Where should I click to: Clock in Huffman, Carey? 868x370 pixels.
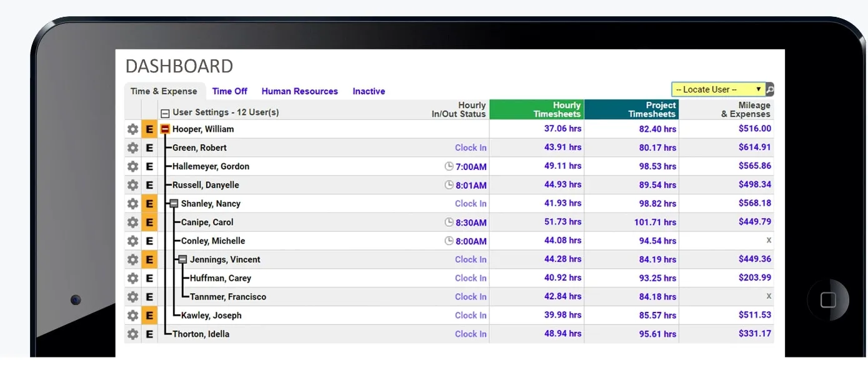(471, 278)
